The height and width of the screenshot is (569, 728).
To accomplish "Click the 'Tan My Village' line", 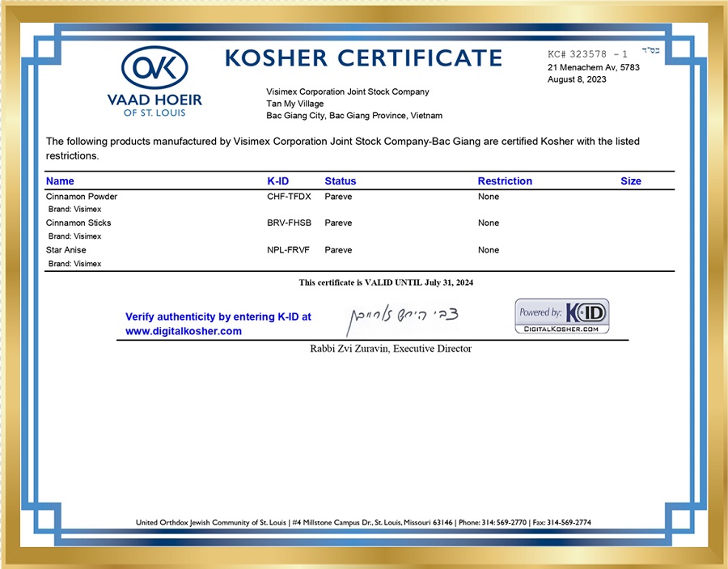I will 294,104.
